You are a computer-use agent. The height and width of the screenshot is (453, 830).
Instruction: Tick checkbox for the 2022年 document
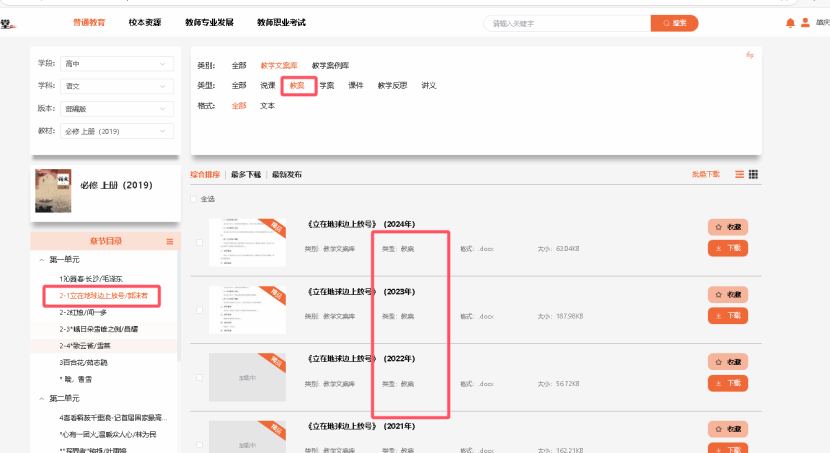200,377
